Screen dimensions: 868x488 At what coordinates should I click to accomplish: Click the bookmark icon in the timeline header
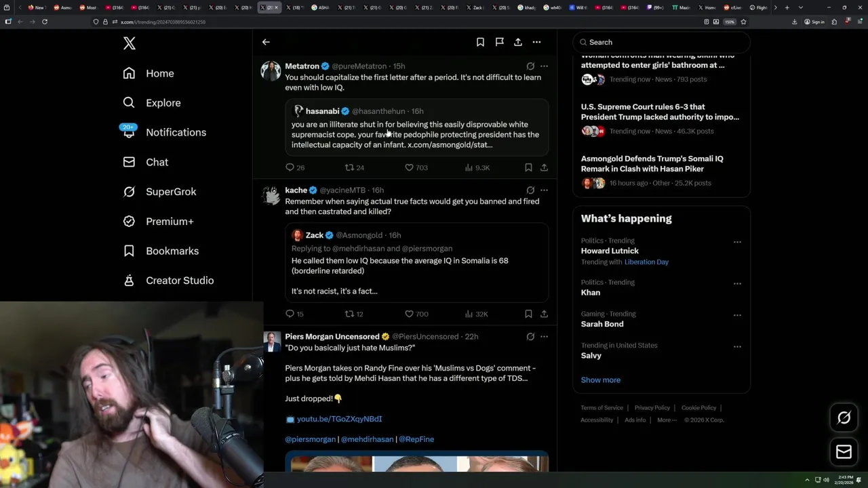click(480, 42)
